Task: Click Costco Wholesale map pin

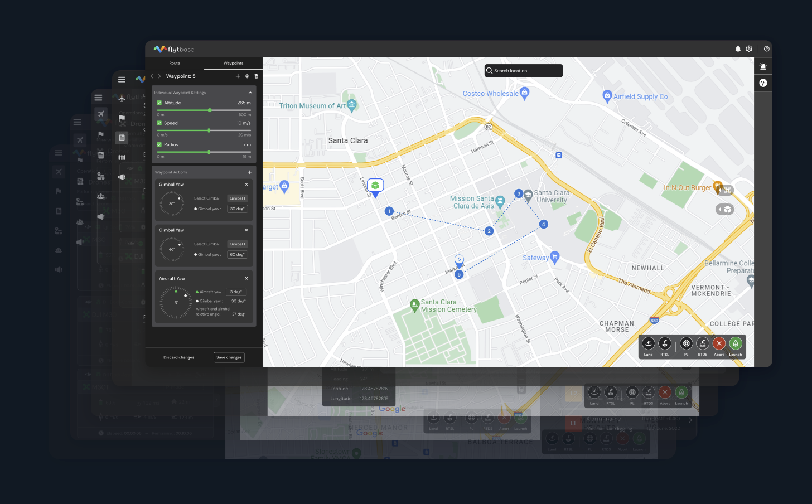Action: [x=524, y=93]
